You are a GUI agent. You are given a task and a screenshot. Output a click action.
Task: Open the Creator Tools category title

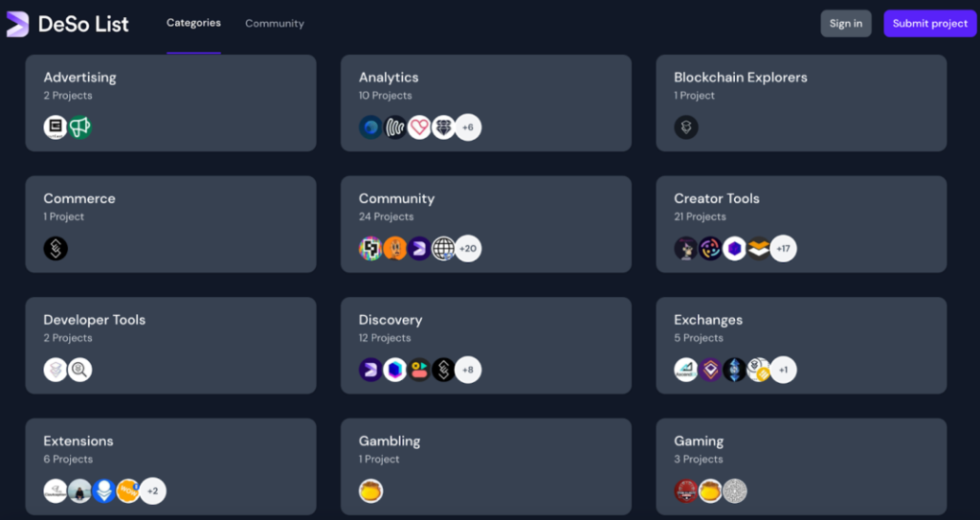pyautogui.click(x=717, y=198)
